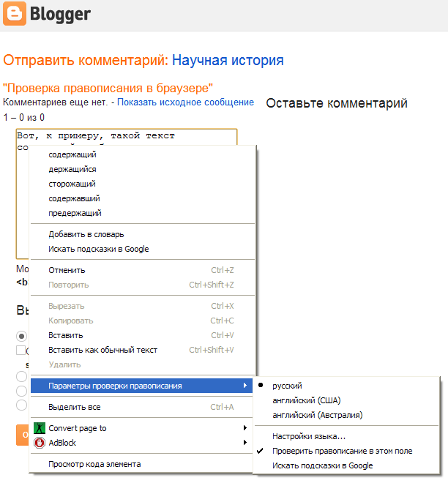
Task: Select the selected radio button left of menu
Action: coord(21,336)
